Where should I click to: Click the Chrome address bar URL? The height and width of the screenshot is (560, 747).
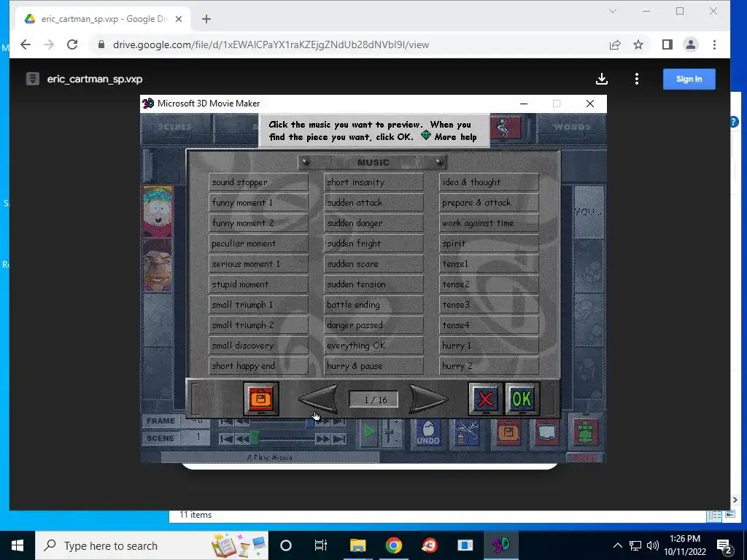[271, 44]
